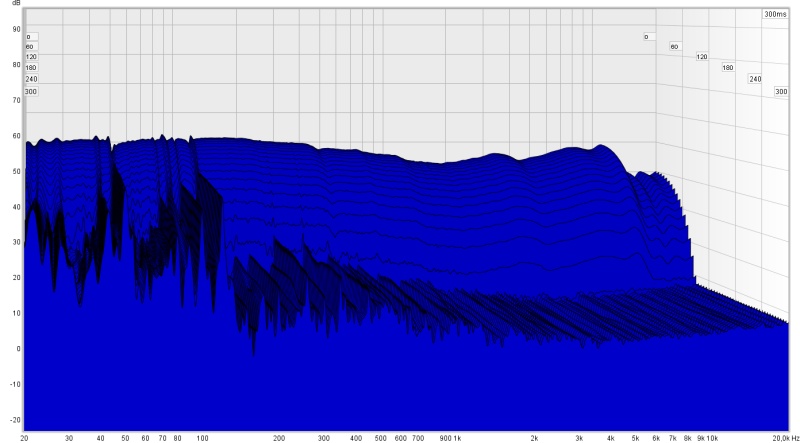Click the 300 marker on the receding time axis
The image size is (800, 443).
click(x=781, y=91)
